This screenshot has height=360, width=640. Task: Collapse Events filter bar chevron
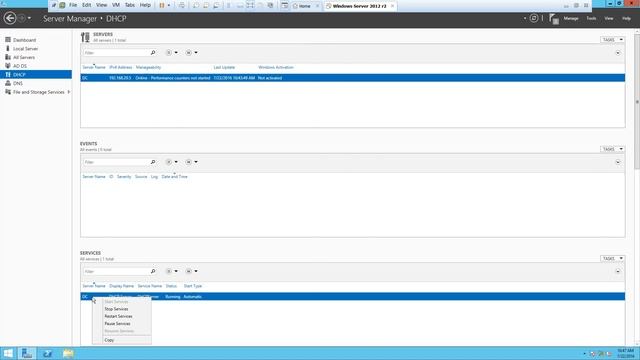[x=618, y=162]
